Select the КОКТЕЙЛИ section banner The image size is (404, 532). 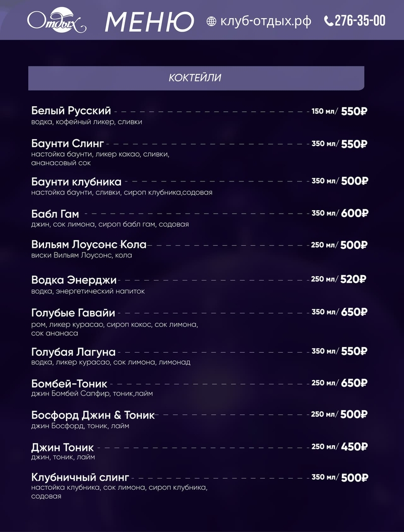[196, 78]
